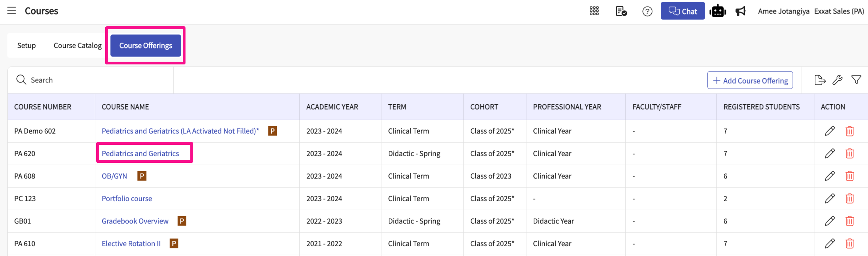Image resolution: width=868 pixels, height=256 pixels.
Task: Open the announcements megaphone icon
Action: tap(740, 11)
